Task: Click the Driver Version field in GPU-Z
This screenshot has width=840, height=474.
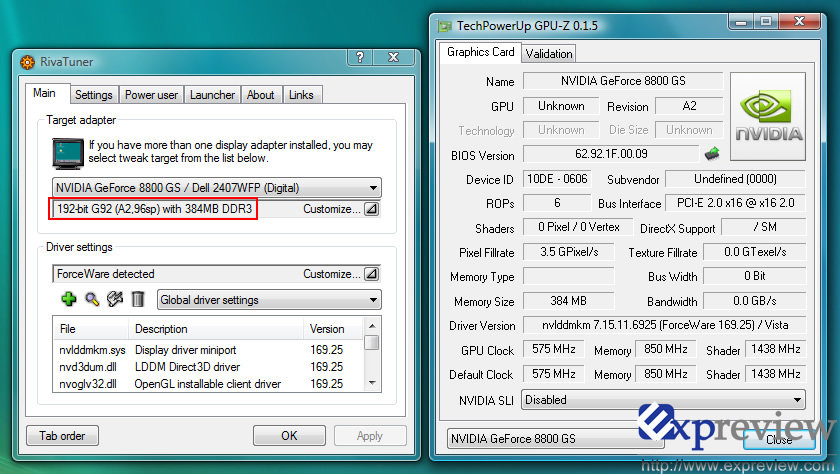Action: pyautogui.click(x=664, y=325)
